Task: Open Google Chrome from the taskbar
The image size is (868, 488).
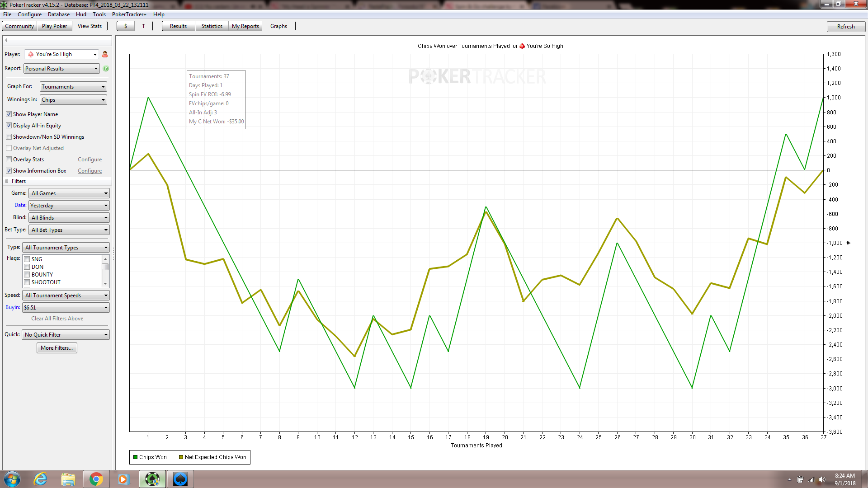Action: (x=96, y=479)
